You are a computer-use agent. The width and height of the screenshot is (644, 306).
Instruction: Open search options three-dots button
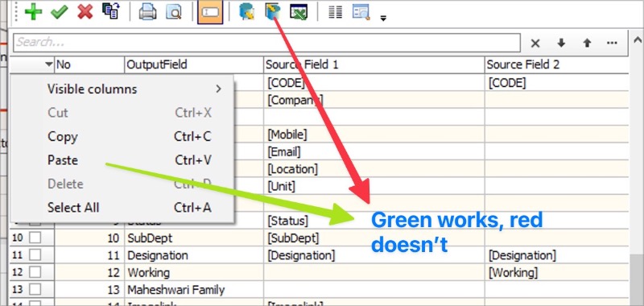click(x=612, y=43)
